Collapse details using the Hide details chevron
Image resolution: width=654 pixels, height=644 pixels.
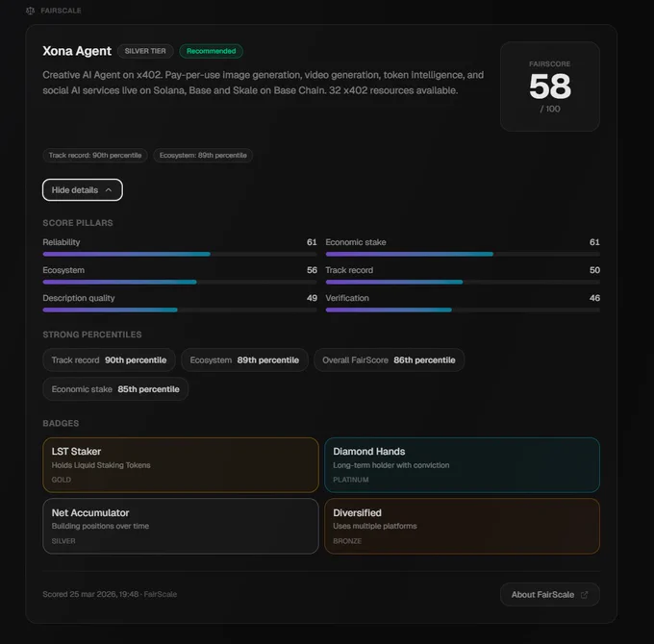point(109,190)
